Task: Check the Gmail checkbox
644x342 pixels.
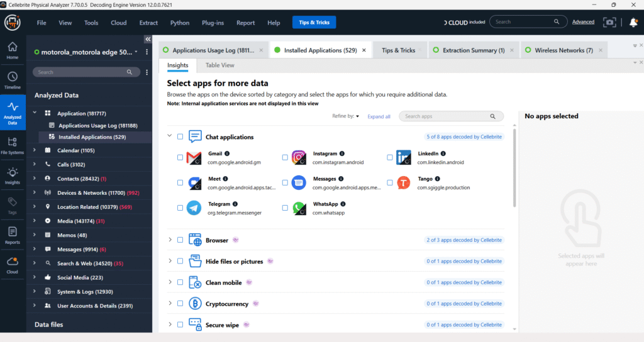Action: coord(180,157)
